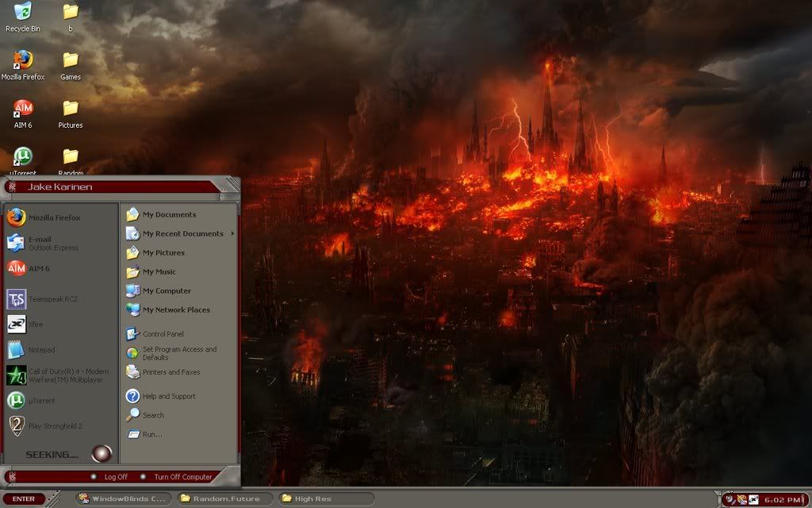
Task: Select the uTorrent desktop shortcut icon
Action: click(x=23, y=161)
